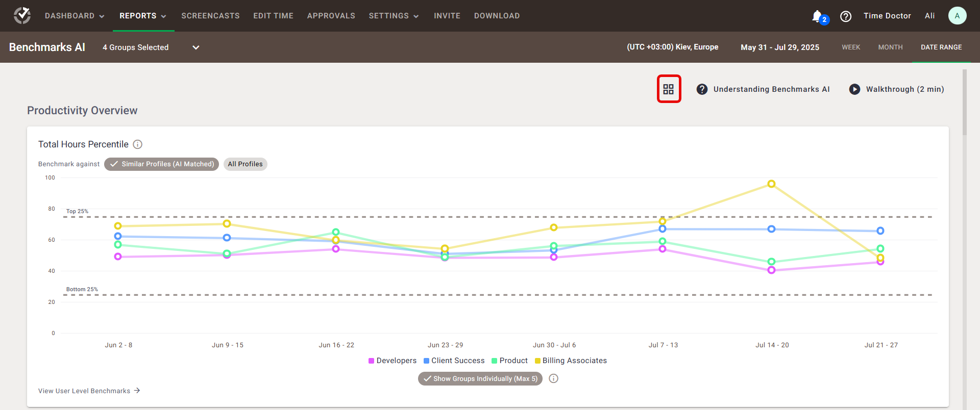Toggle Similar Profiles (AI Matched) chip
Screen dimensions: 980x410
(x=162, y=164)
